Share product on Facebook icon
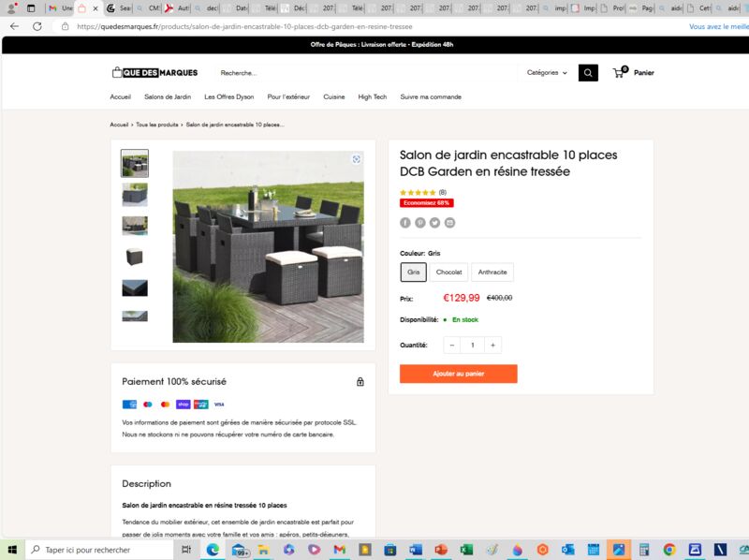 click(x=405, y=223)
